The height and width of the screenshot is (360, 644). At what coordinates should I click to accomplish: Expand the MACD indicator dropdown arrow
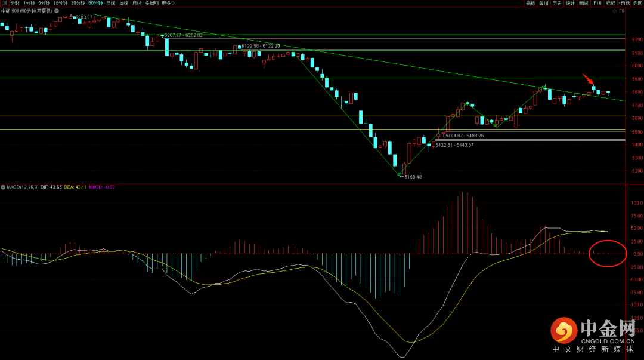coord(3,187)
